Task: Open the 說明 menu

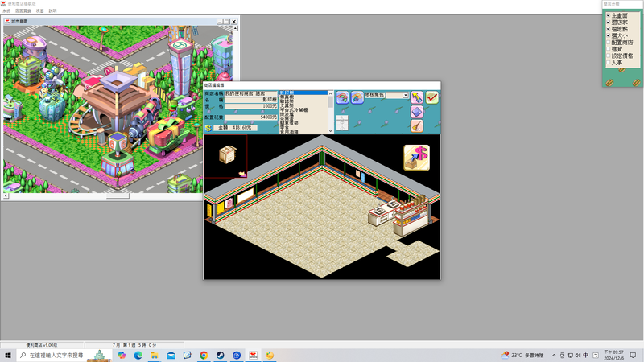Action: pyautogui.click(x=52, y=11)
